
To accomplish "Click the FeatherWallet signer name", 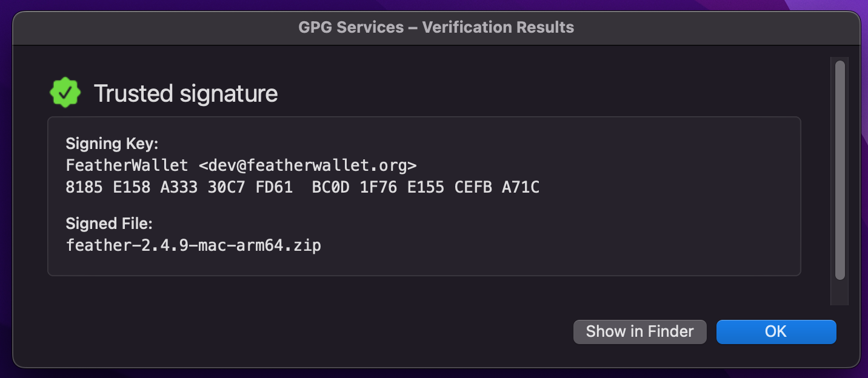I will click(127, 165).
